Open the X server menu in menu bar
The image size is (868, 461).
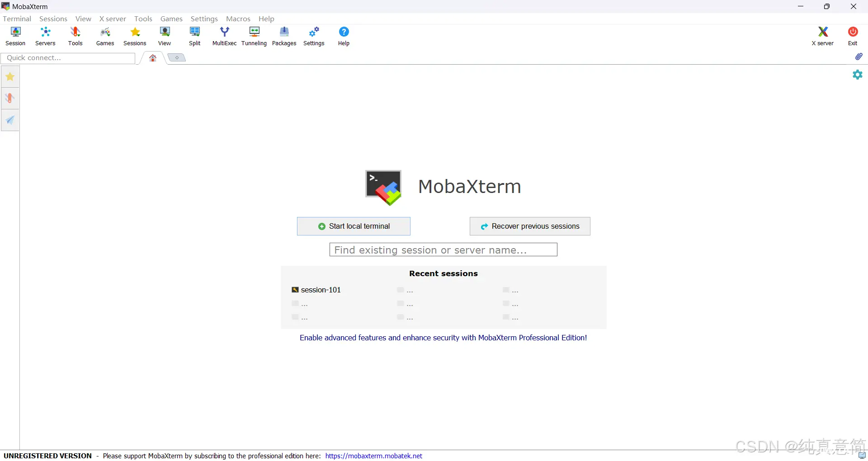(x=113, y=19)
